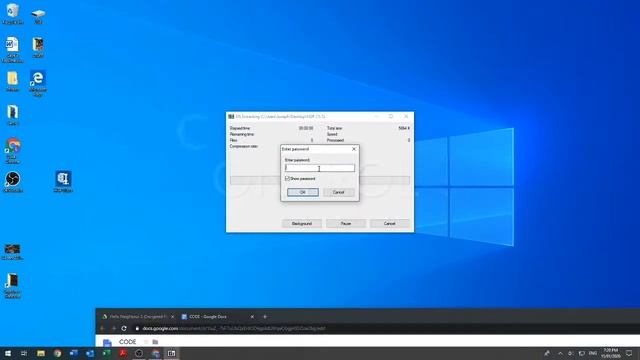Reload the page in Chrome
Viewport: 640px width, 360px height.
tap(124, 329)
